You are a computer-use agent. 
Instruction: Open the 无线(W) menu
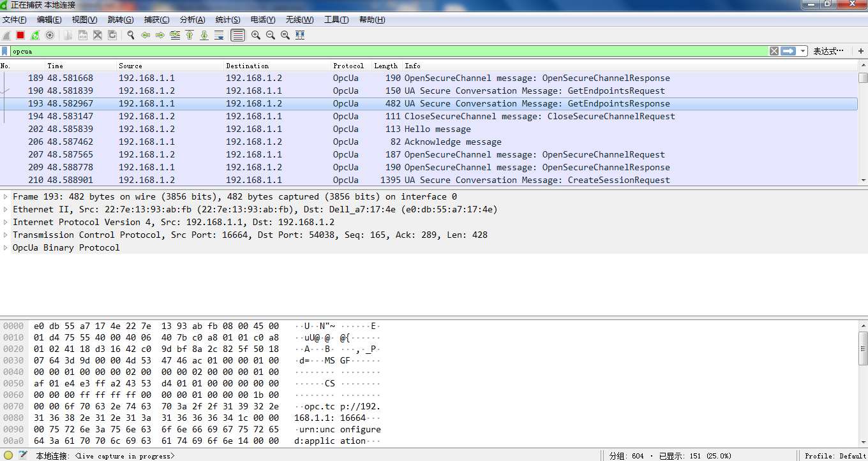click(x=299, y=20)
